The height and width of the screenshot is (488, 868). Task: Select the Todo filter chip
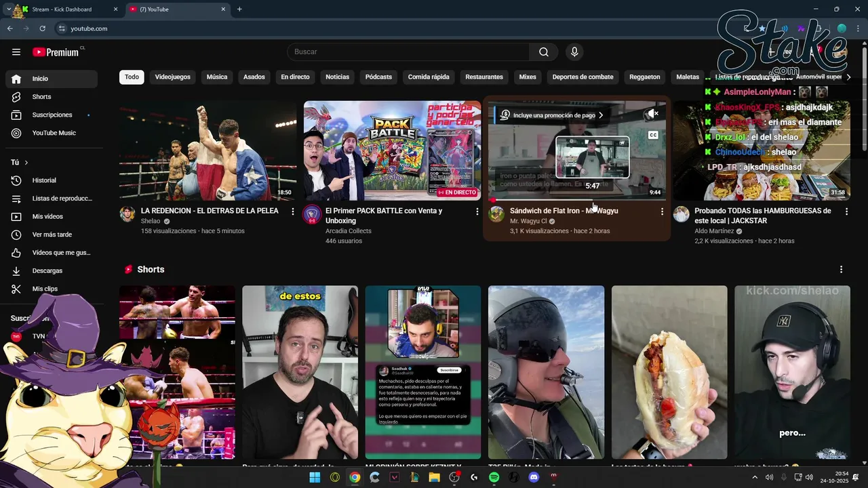[132, 77]
